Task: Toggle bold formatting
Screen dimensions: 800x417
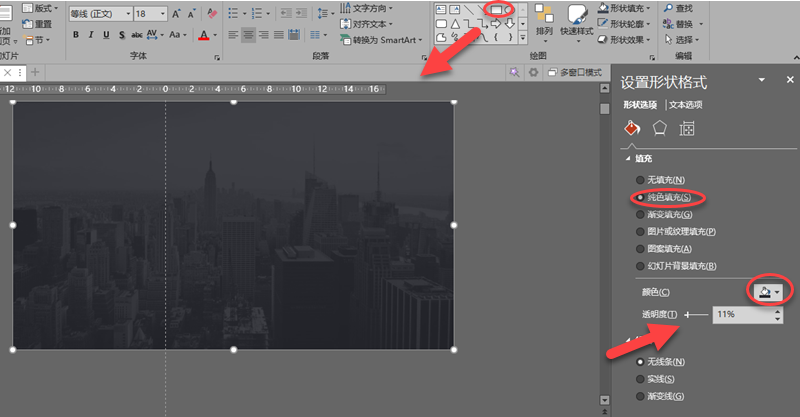Action: point(76,35)
